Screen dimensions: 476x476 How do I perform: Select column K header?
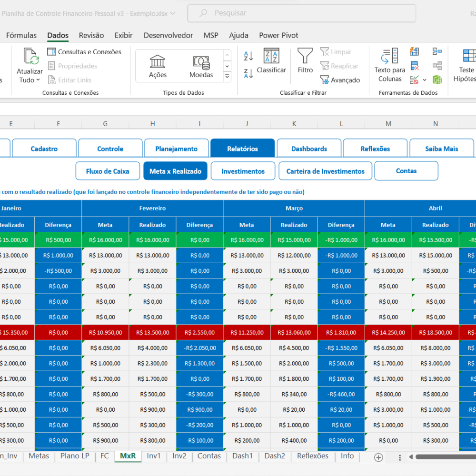[x=294, y=124]
